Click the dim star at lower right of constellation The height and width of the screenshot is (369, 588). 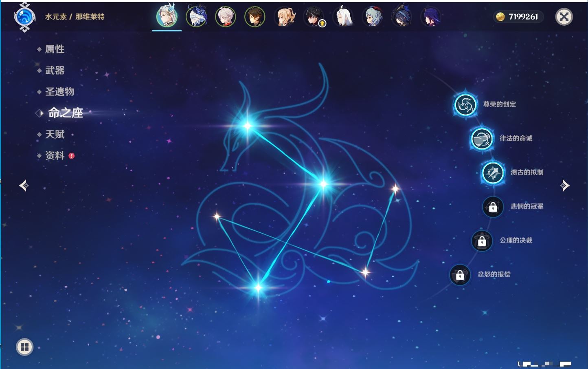pos(365,272)
